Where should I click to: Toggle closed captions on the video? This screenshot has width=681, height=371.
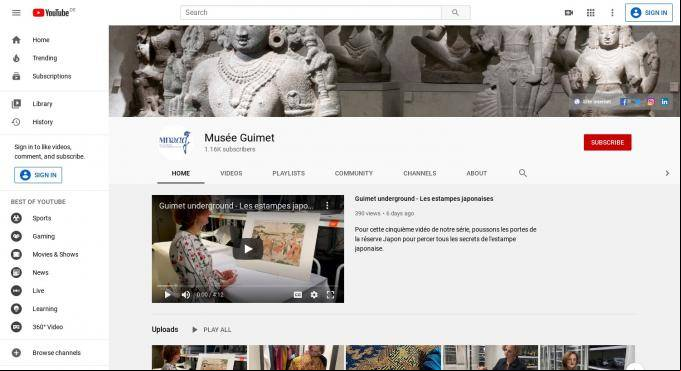pos(298,295)
